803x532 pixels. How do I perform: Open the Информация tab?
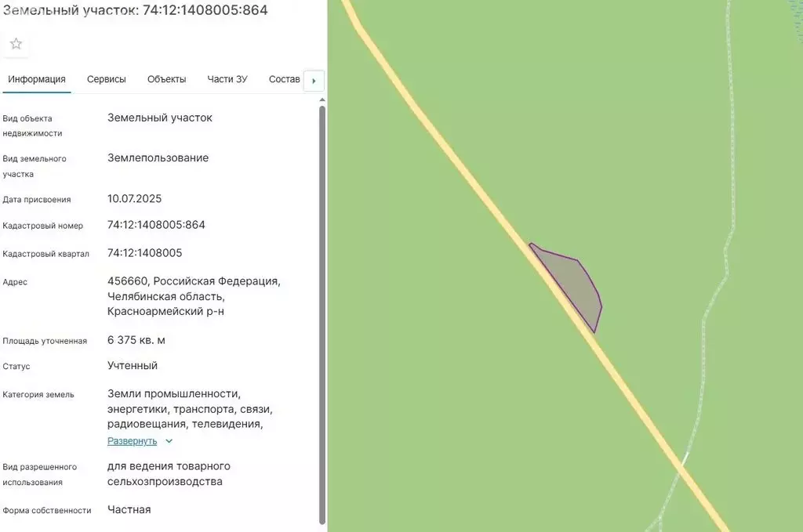click(37, 79)
